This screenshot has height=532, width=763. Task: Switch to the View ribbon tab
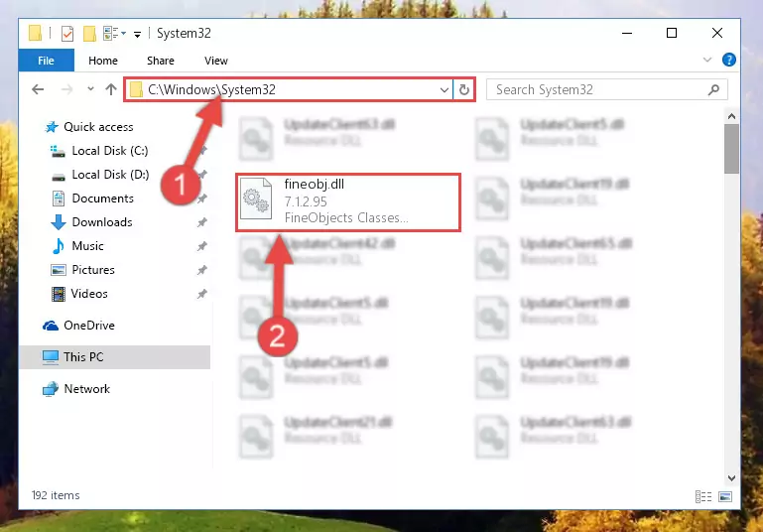[x=216, y=61]
